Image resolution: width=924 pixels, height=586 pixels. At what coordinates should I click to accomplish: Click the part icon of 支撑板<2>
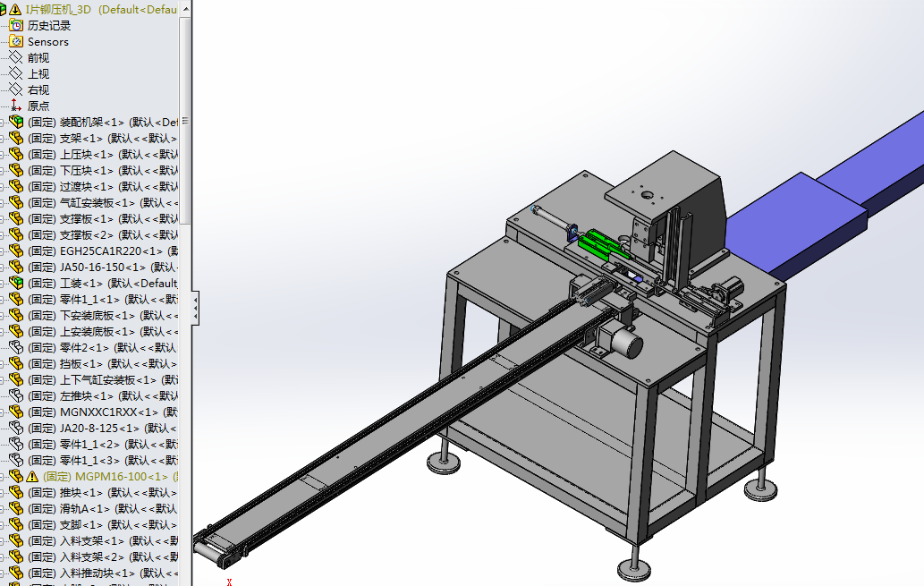pyautogui.click(x=16, y=234)
